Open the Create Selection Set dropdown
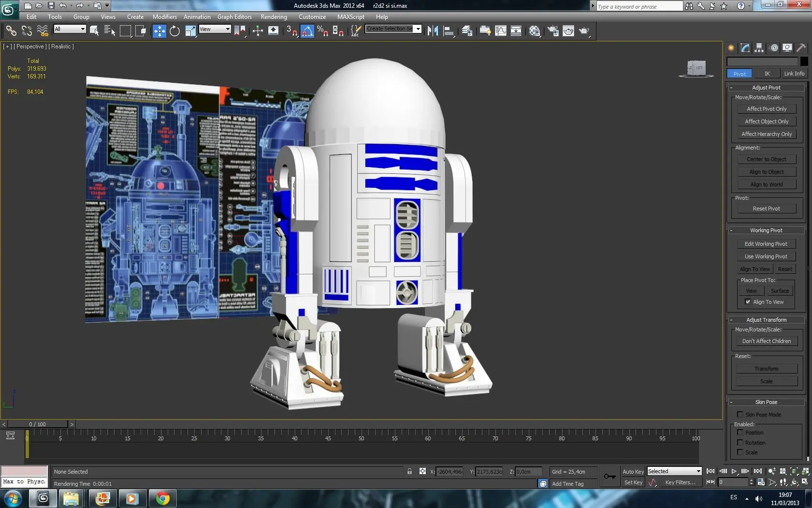 pyautogui.click(x=393, y=29)
